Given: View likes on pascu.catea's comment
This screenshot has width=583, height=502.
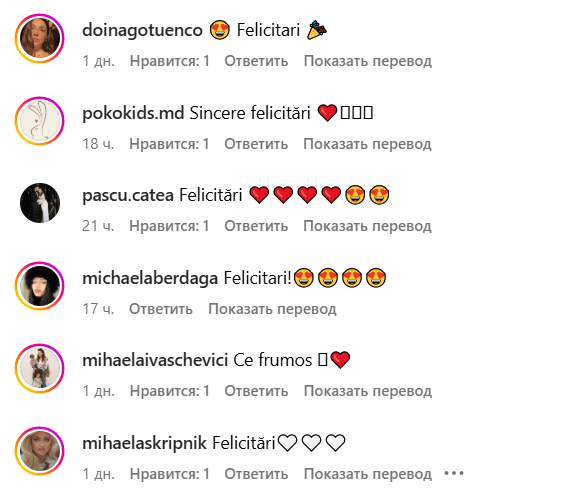Looking at the screenshot, I should point(169,226).
